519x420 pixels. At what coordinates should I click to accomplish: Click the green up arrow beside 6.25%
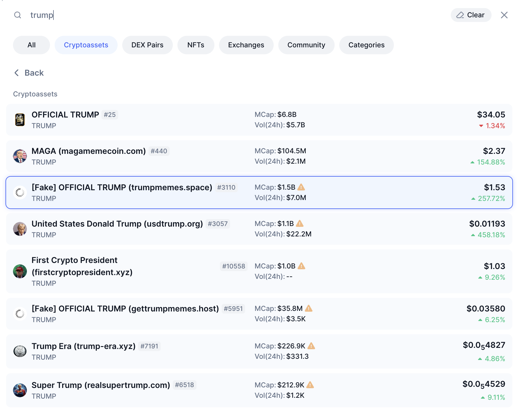pos(480,320)
